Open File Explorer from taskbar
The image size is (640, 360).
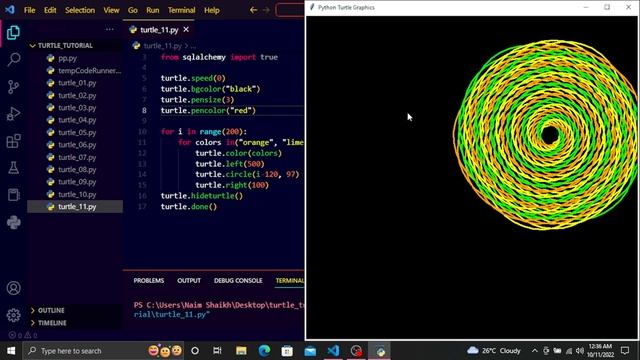coord(241,351)
